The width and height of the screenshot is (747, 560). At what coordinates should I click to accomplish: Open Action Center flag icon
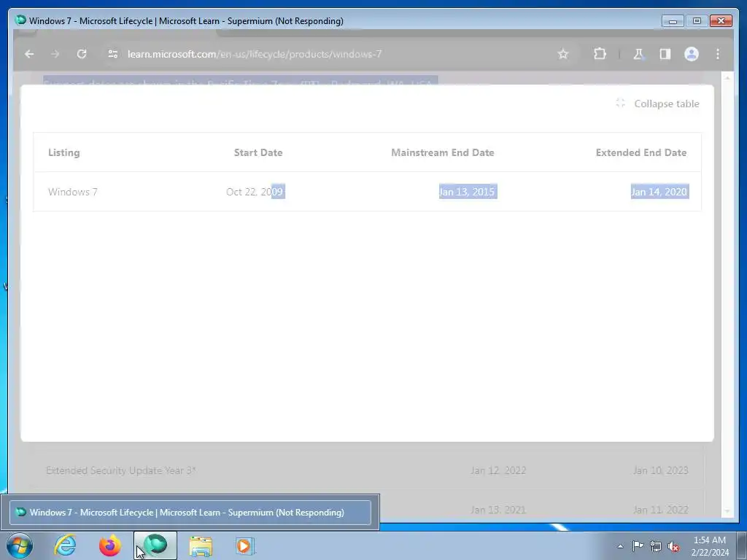pyautogui.click(x=638, y=546)
